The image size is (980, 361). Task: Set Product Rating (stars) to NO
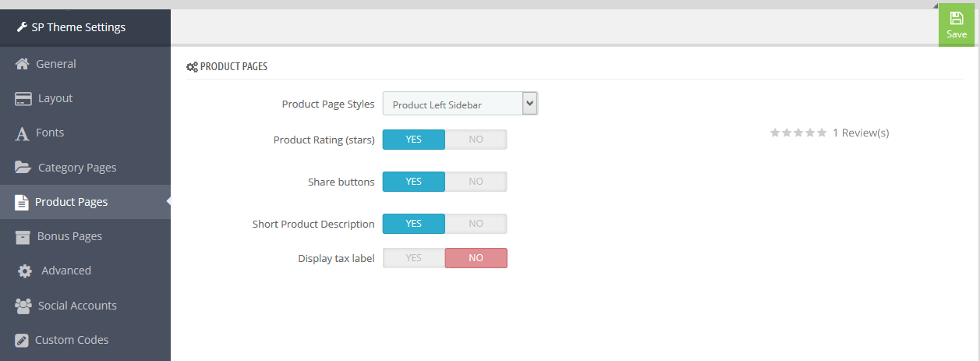pyautogui.click(x=476, y=140)
